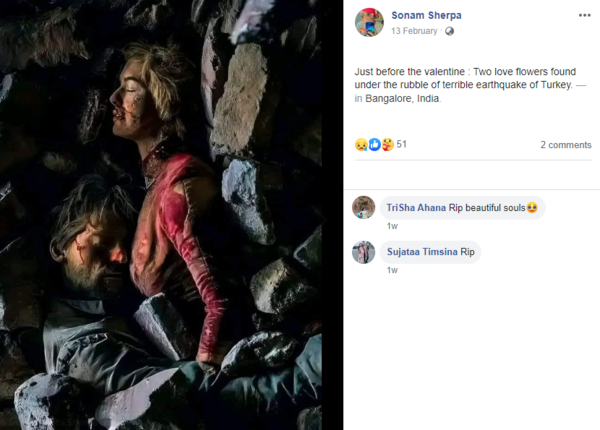Click the blue like reaction icon
This screenshot has width=600, height=430.
pos(374,145)
